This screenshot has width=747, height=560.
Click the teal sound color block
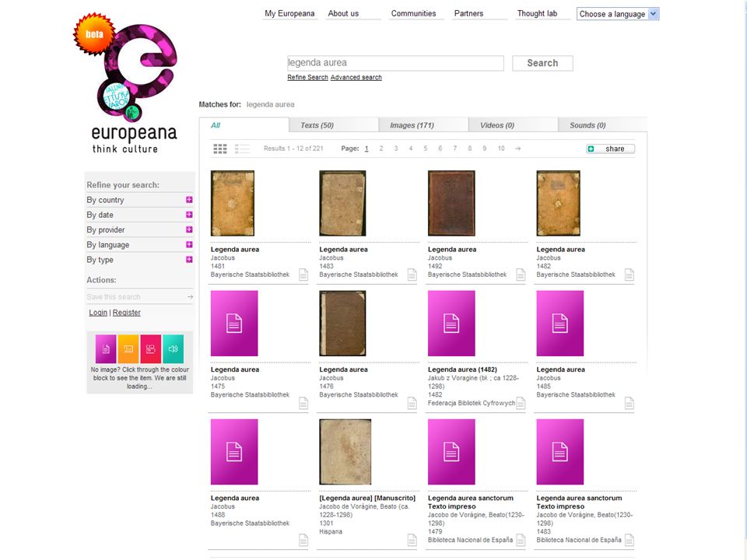173,348
